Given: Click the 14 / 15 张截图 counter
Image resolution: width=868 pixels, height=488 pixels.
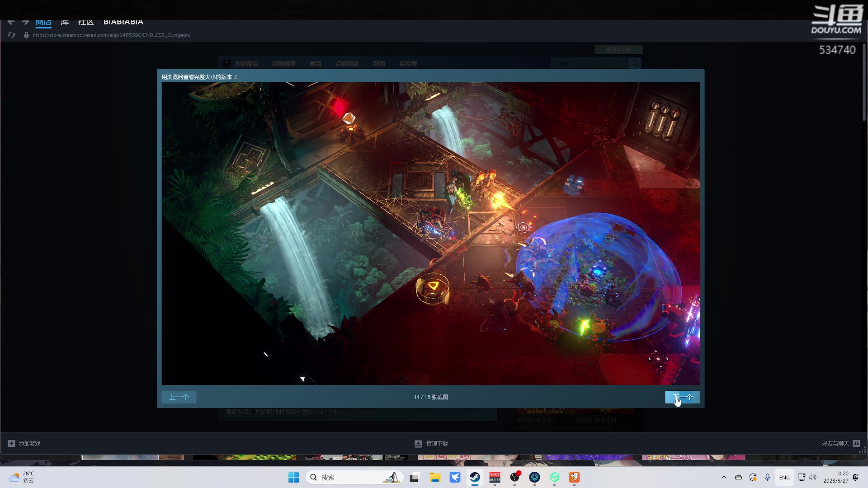Looking at the screenshot, I should (x=431, y=397).
